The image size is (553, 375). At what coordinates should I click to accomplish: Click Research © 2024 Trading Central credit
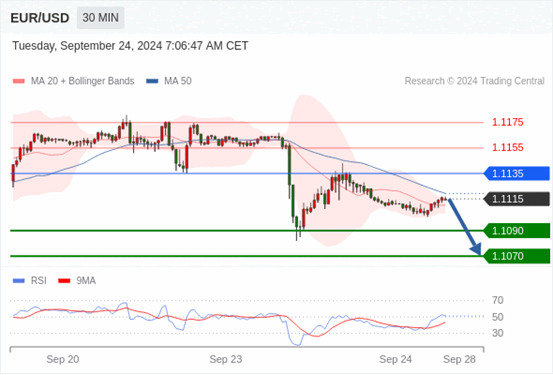click(x=474, y=81)
